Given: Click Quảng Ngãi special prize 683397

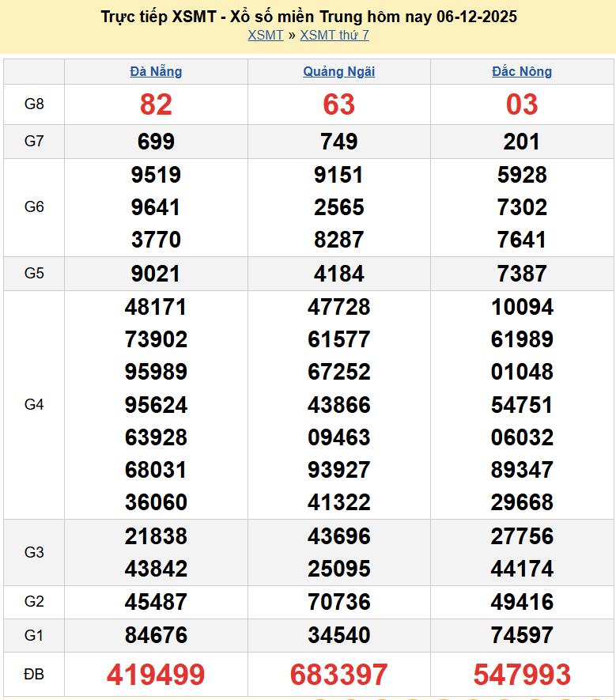Looking at the screenshot, I should click(339, 675).
